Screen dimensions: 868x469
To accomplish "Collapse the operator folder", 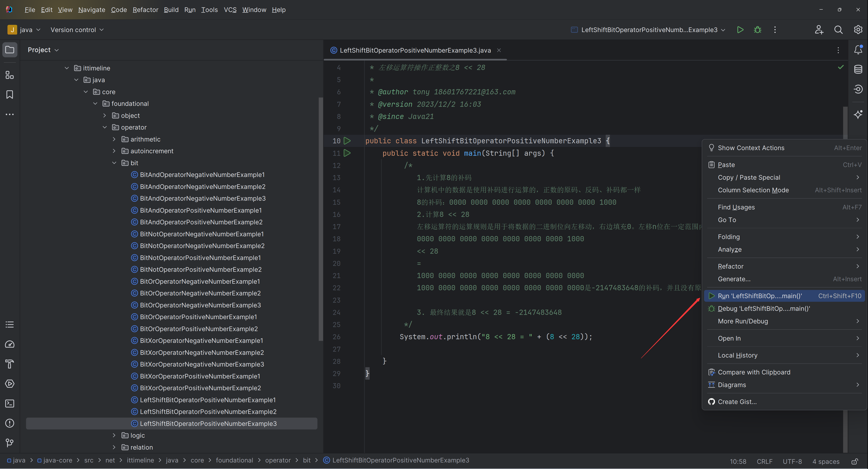I will point(104,127).
